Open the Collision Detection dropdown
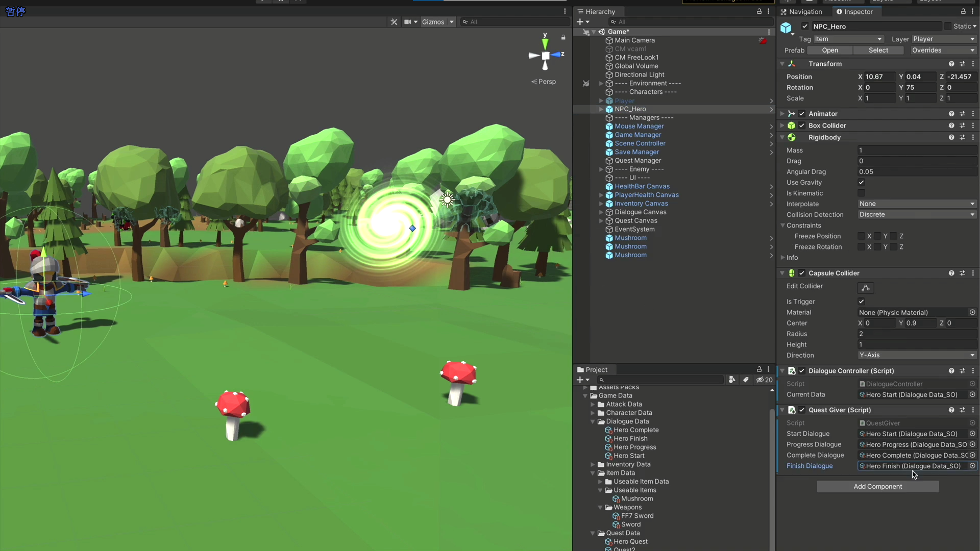980x551 pixels. pyautogui.click(x=917, y=215)
